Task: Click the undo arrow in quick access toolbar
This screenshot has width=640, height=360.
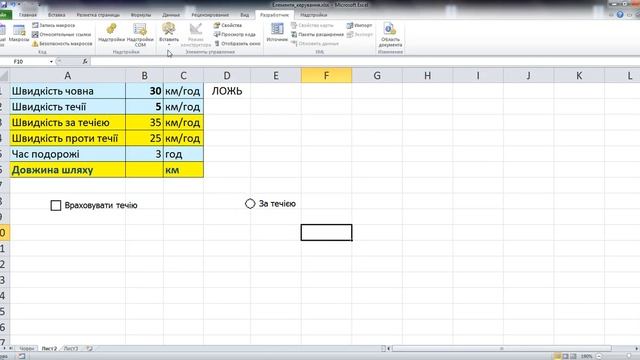Action: (13, 4)
